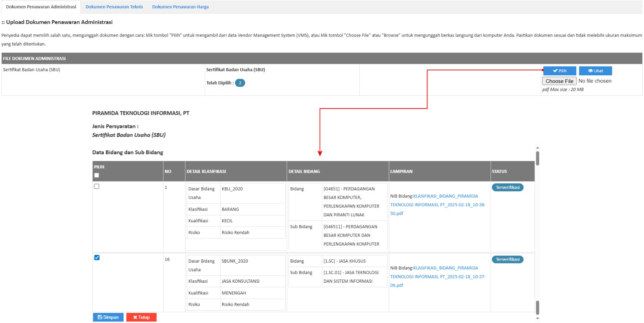Uncheck the checkbox for row number 16

tap(97, 258)
